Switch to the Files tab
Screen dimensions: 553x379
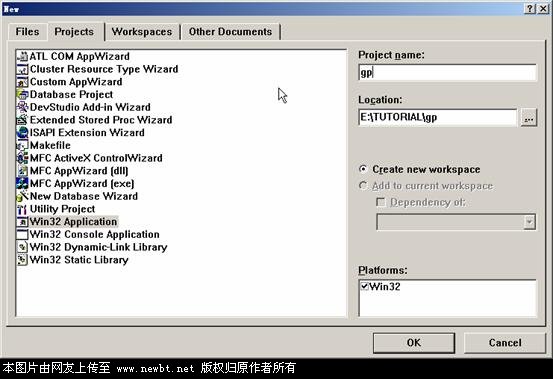pos(27,32)
